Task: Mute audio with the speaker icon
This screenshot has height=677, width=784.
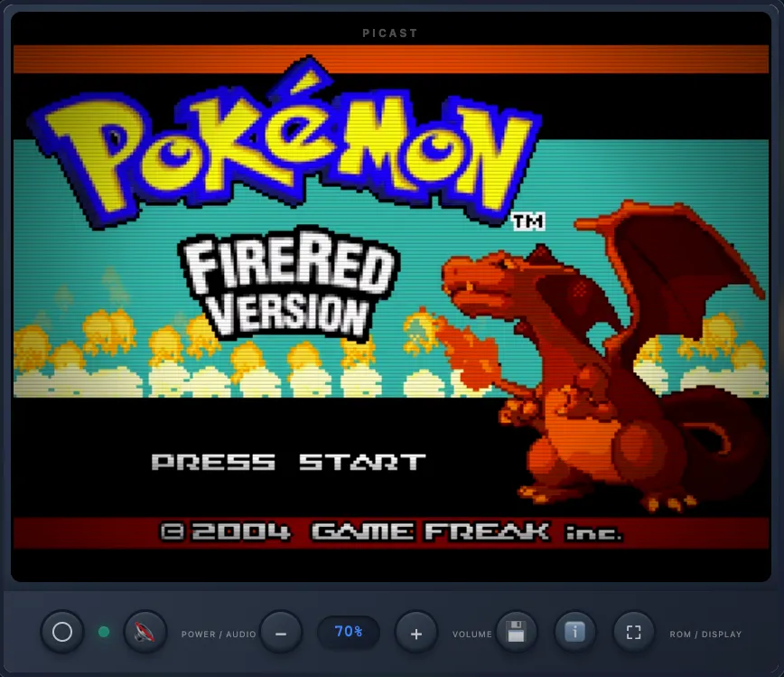Action: (145, 633)
